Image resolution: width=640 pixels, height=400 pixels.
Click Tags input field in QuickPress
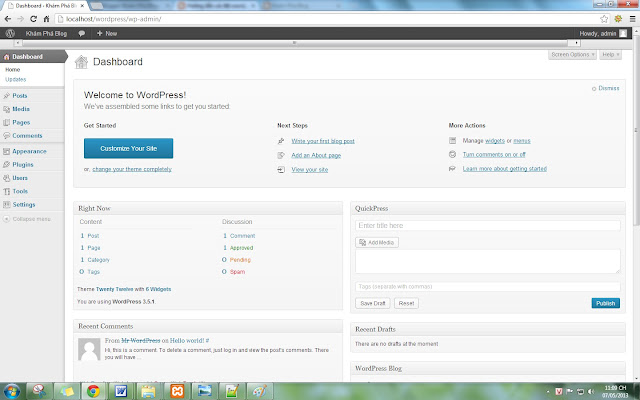[x=488, y=287]
